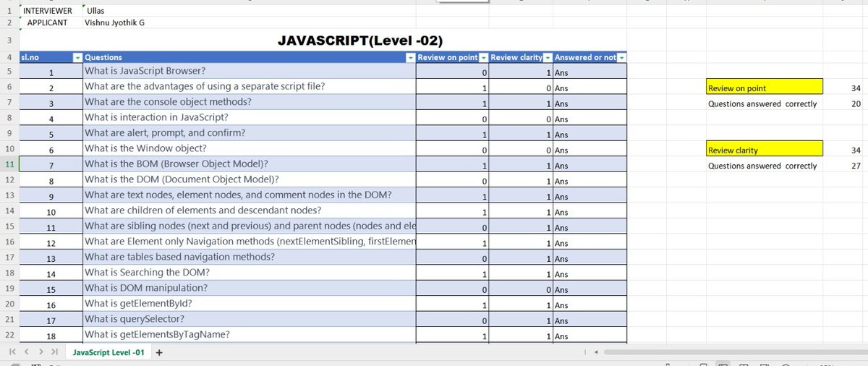Select 'What is the BOM (Browser Object Model)?' cell
Screen dimensions: 868x366
coord(250,165)
